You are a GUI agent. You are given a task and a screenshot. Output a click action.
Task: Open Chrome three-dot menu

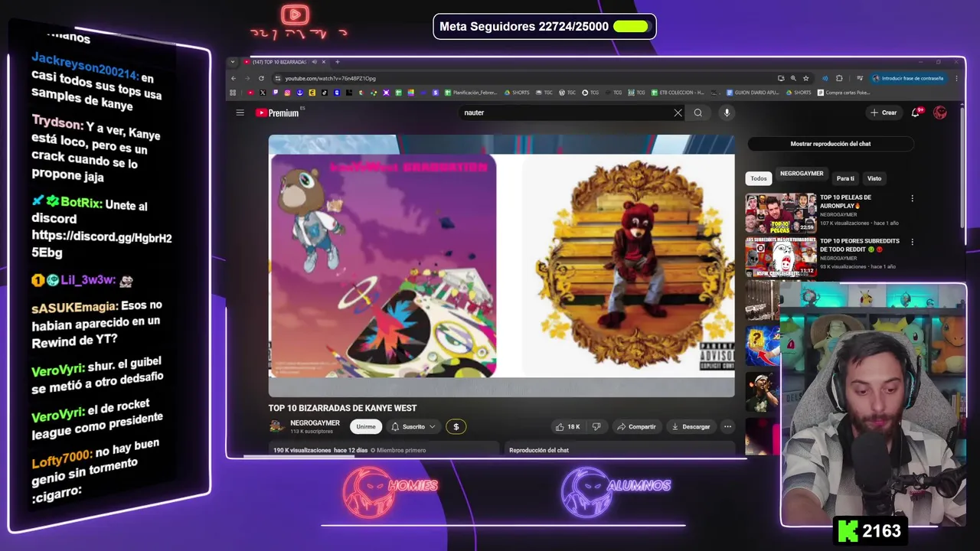(x=956, y=78)
